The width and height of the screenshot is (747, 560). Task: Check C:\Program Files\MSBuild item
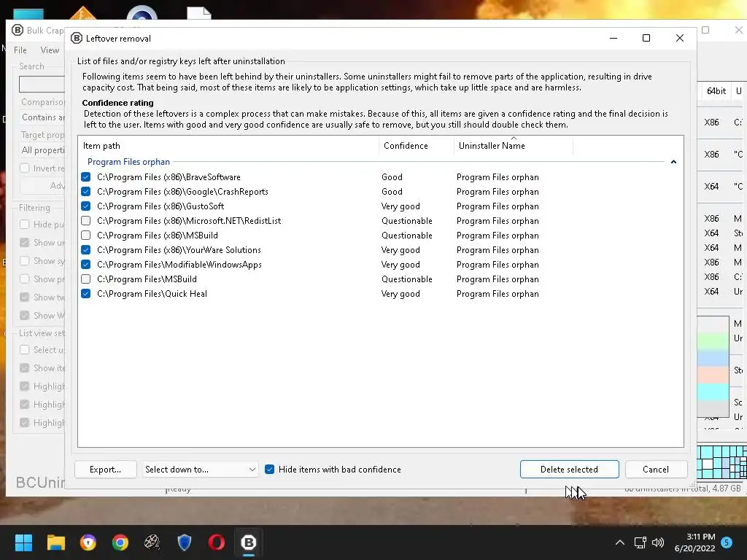click(x=86, y=279)
